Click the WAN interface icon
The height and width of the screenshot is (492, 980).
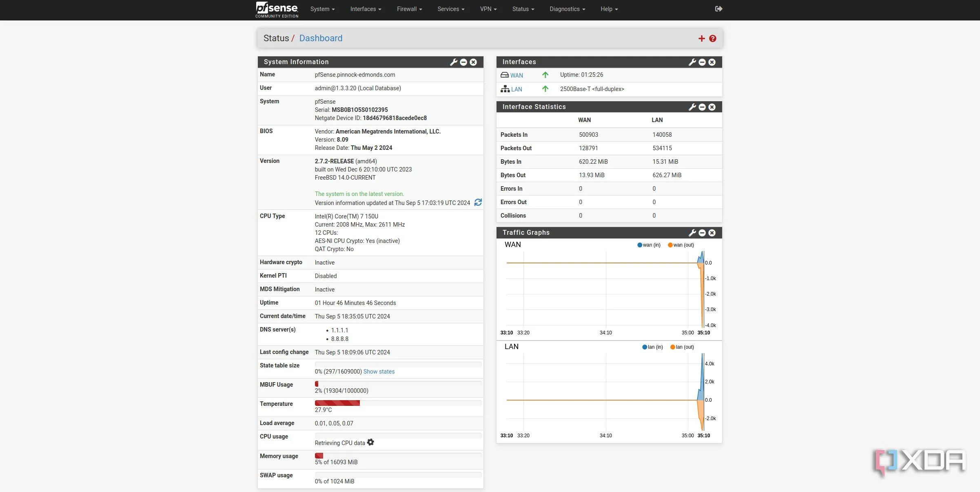pos(504,75)
